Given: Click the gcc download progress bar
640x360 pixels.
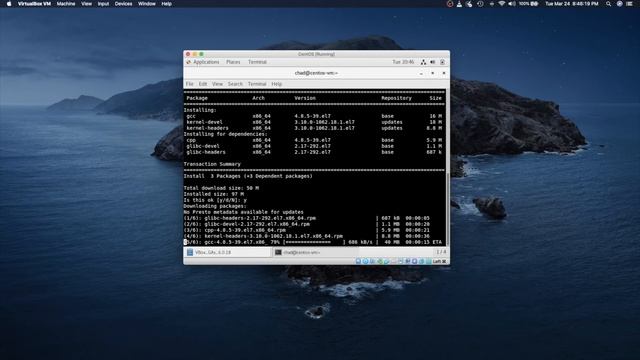Looking at the screenshot, I should (315, 242).
